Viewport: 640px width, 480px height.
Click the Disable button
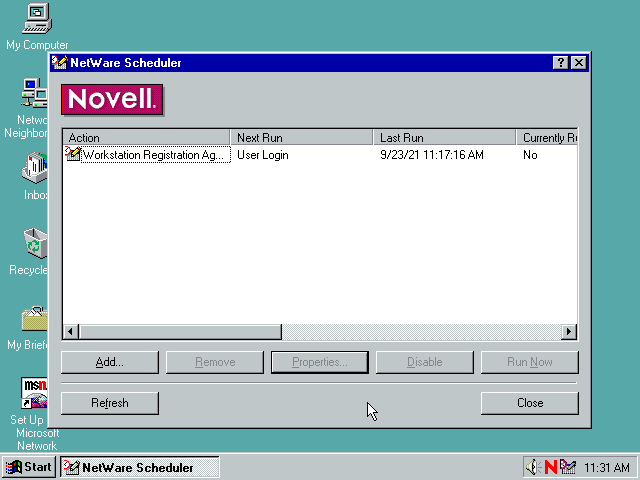point(424,362)
